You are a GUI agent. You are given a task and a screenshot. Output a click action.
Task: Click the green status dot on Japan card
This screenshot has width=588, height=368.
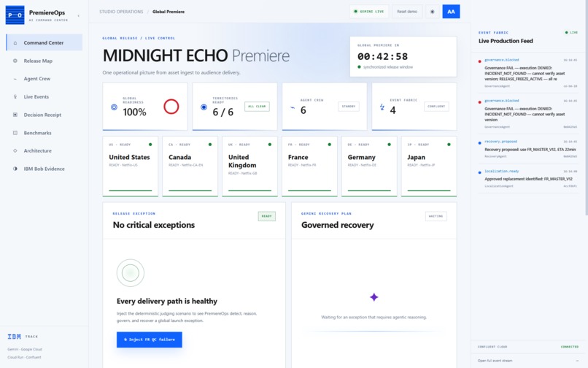tap(449, 145)
